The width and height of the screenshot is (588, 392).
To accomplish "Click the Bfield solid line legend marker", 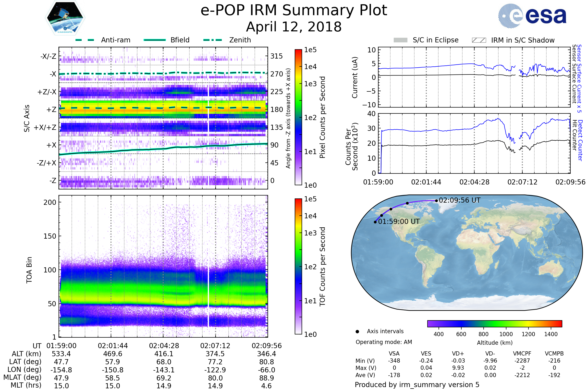I will [x=155, y=40].
